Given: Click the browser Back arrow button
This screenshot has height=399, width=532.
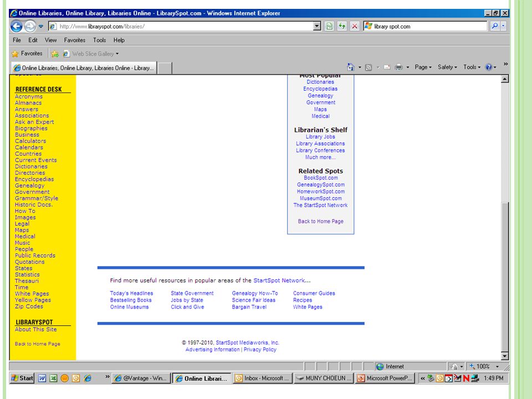Looking at the screenshot, I should (x=16, y=26).
